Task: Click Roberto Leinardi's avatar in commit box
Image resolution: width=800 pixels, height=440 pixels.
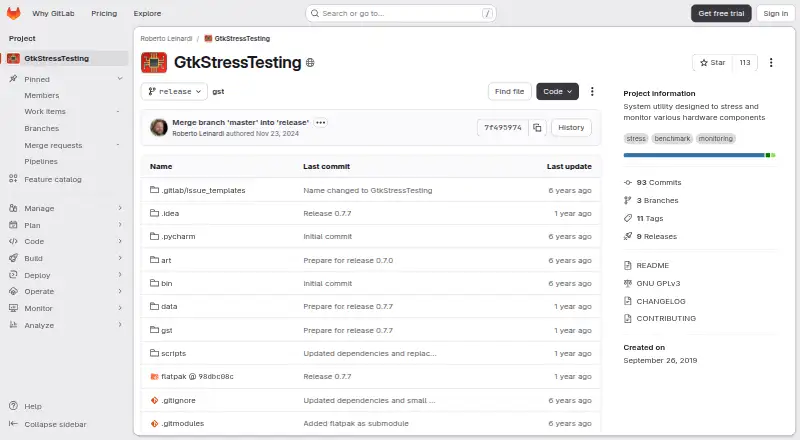Action: click(x=159, y=128)
